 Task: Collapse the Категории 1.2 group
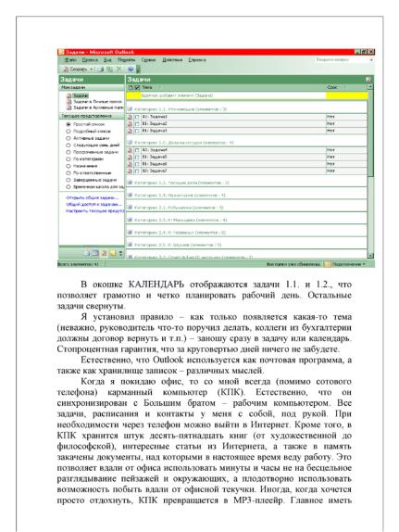[130, 143]
